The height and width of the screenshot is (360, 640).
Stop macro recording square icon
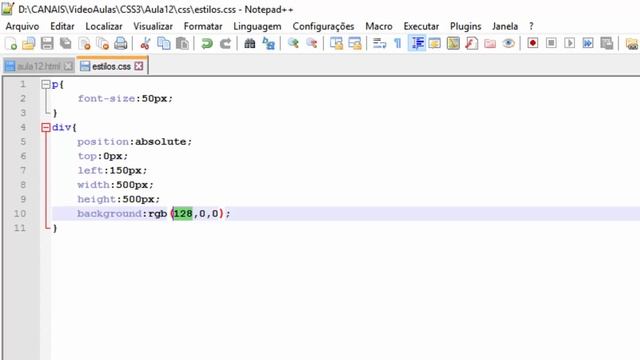[x=551, y=43]
